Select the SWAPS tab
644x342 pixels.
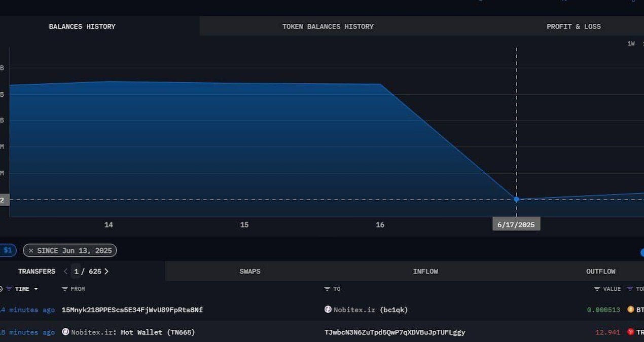250,271
